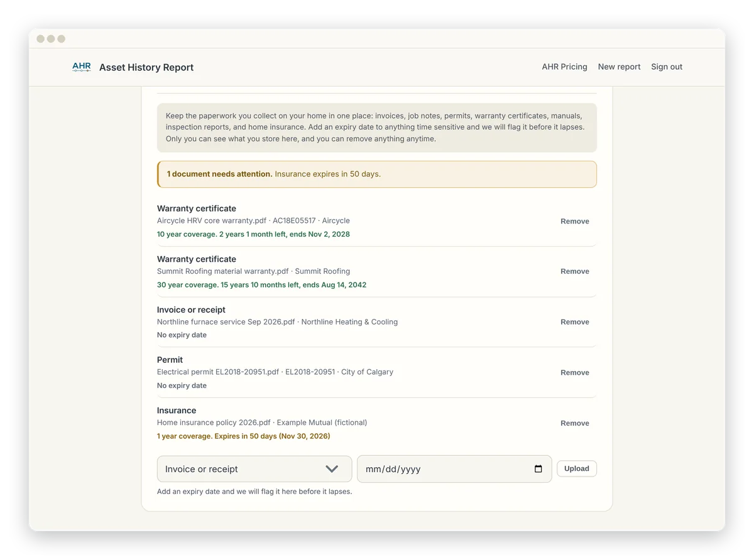This screenshot has height=560, width=754.
Task: Click 'Expires in 50 days (Nov 30, 2026)'
Action: (x=272, y=436)
